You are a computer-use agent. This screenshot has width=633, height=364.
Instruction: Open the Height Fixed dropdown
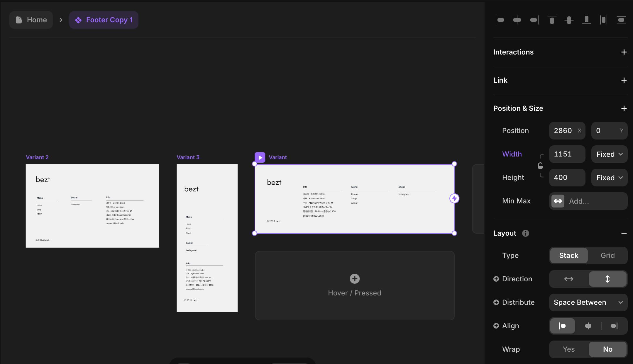(x=609, y=178)
